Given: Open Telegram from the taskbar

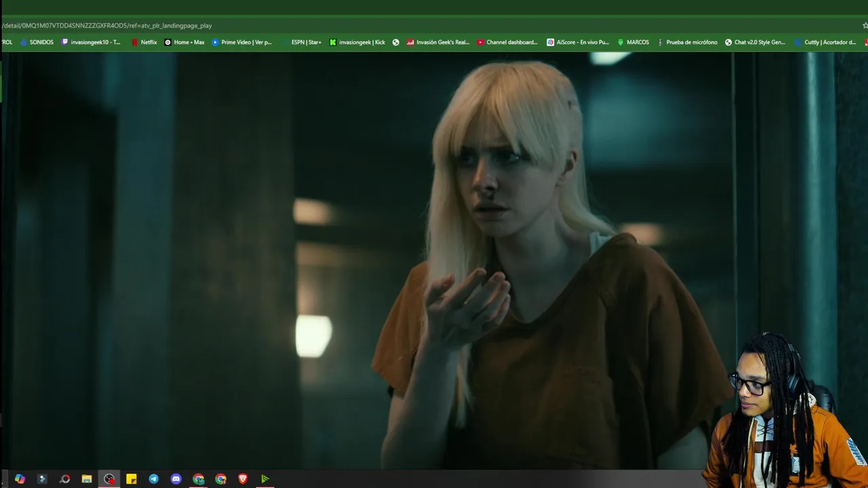Looking at the screenshot, I should click(154, 479).
